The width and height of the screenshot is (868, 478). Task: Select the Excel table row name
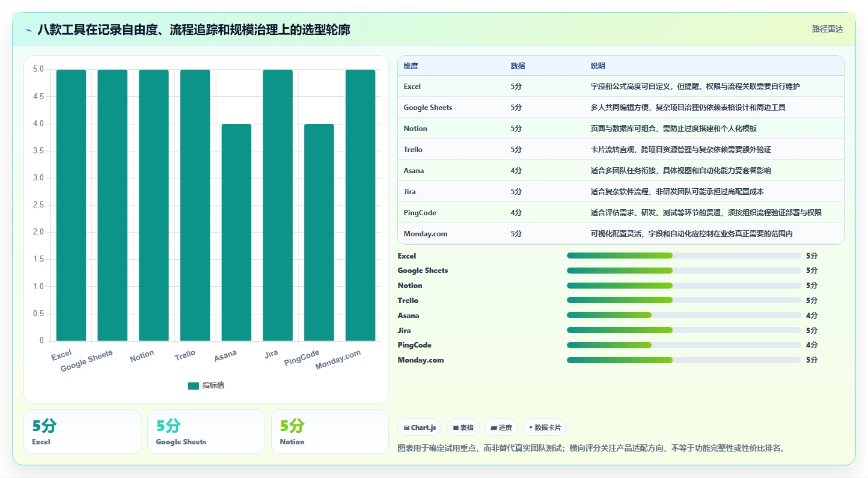pos(412,87)
